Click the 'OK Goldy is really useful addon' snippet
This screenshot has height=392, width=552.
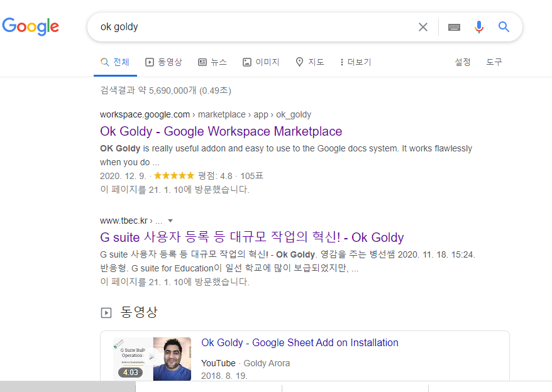(286, 155)
